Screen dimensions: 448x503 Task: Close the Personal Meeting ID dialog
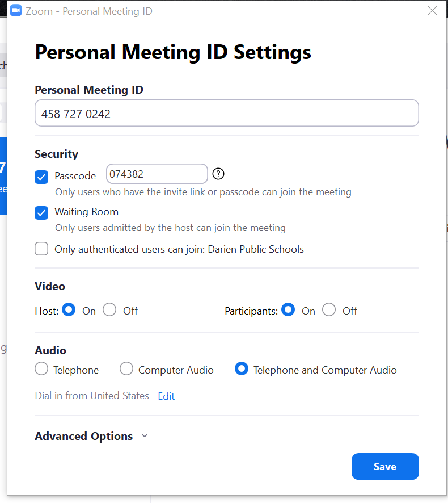point(432,11)
